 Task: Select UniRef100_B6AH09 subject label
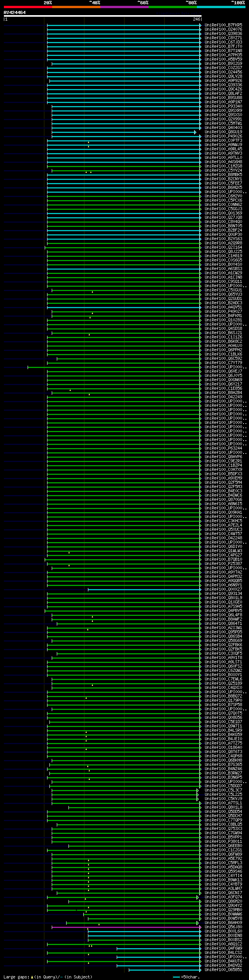coord(223,923)
